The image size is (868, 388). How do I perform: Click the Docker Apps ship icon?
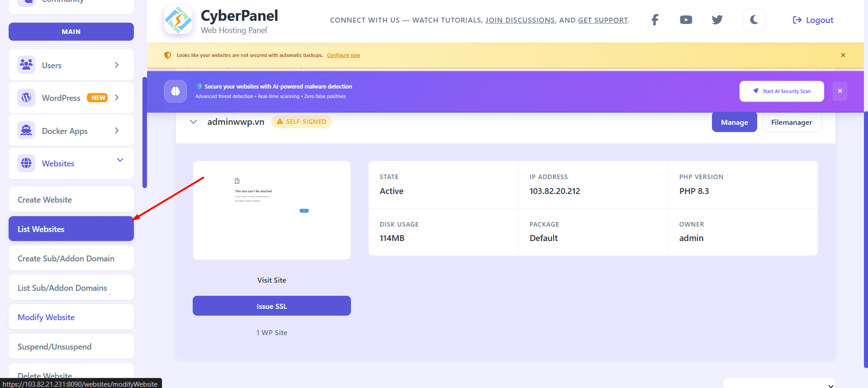[26, 131]
